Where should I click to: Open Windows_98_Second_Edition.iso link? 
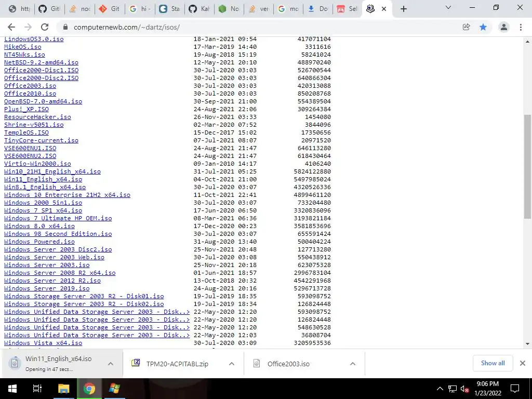(58, 234)
